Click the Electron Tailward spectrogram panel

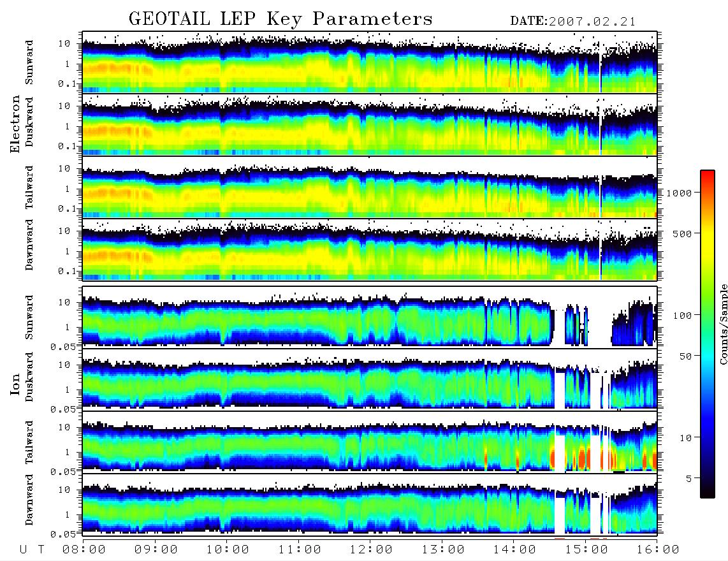pos(370,187)
